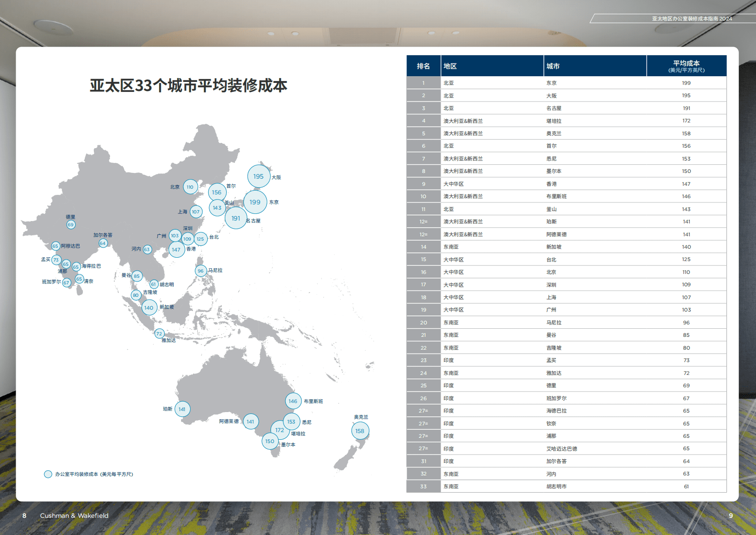
Task: Click the Tokyo 199 bubble on the map
Action: [x=255, y=202]
